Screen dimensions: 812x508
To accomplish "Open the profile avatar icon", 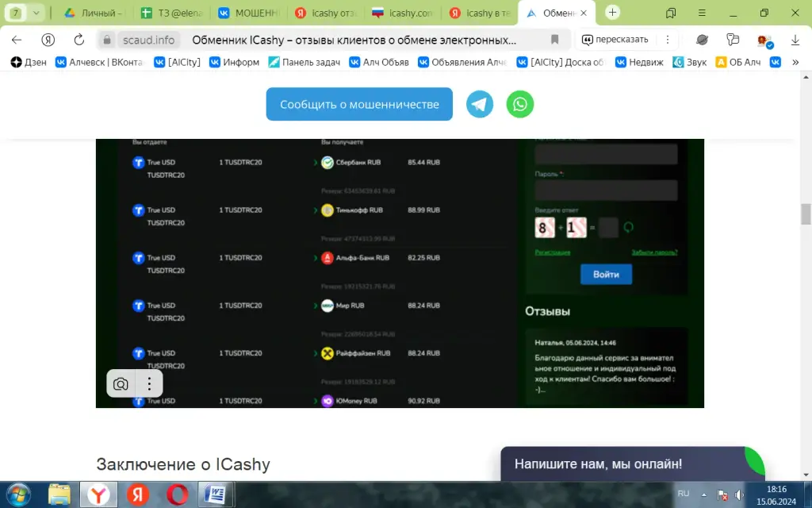I will pos(764,40).
